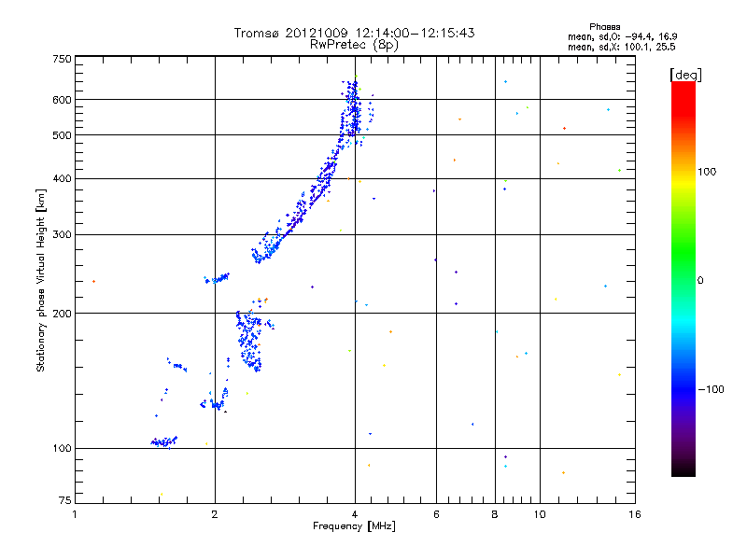Click the '[deg]' colorbar unit label
The height and width of the screenshot is (560, 747).
[x=685, y=75]
